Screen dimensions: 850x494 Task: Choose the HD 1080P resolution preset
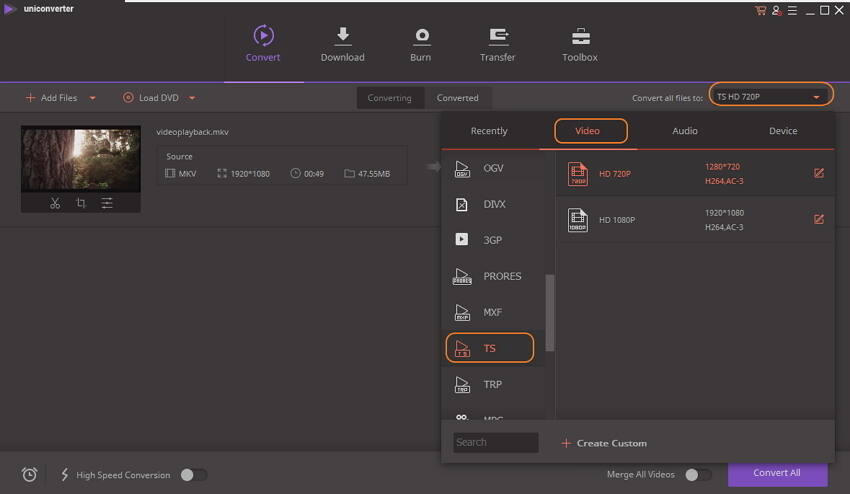[694, 220]
